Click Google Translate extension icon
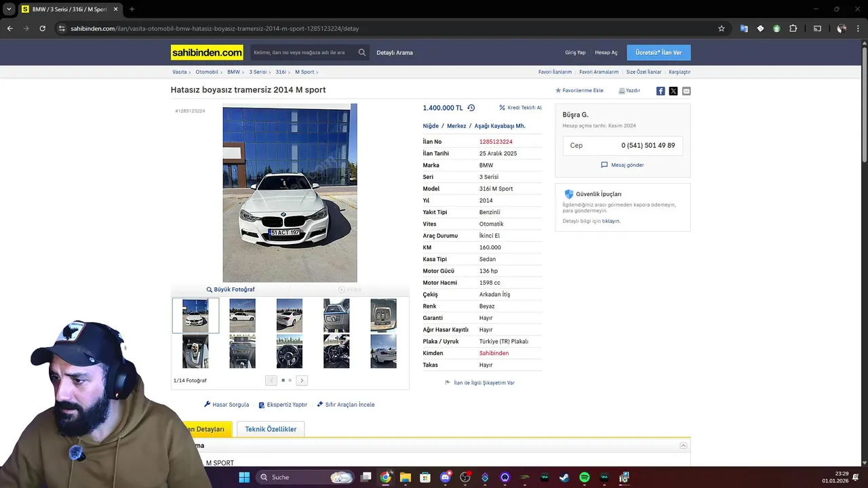This screenshot has height=488, width=868. 744,28
